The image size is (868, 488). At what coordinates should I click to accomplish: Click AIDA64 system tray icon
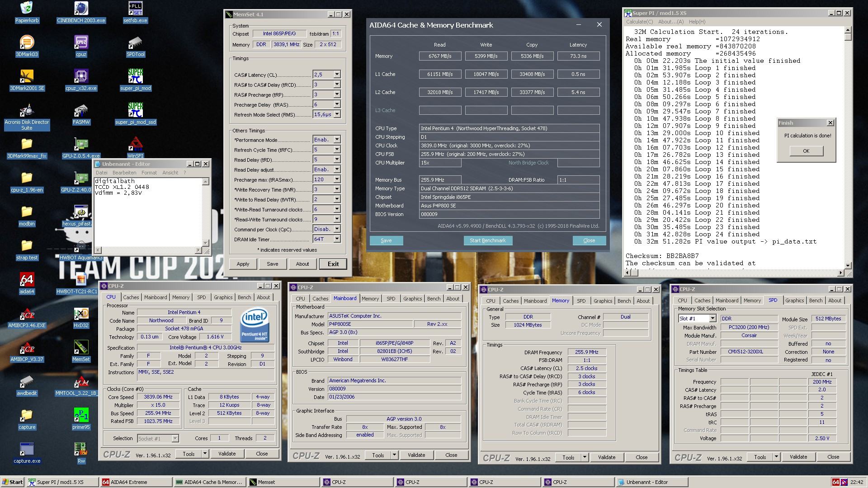coord(836,482)
